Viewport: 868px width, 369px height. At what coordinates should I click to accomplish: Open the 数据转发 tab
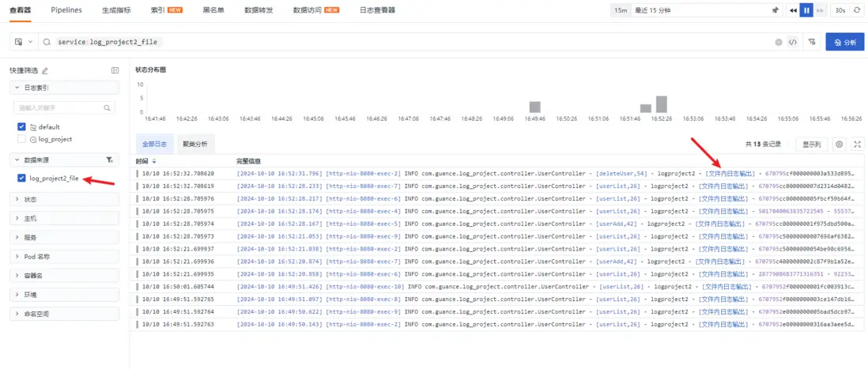[x=259, y=10]
